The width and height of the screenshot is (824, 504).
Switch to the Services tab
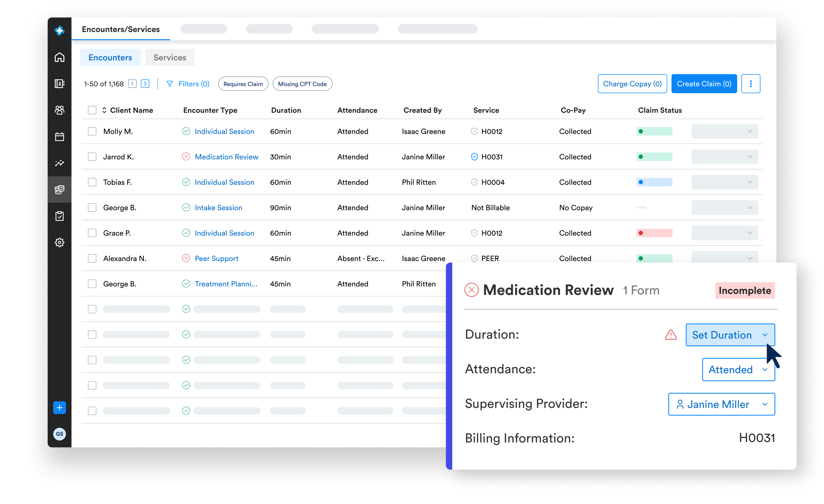point(169,57)
